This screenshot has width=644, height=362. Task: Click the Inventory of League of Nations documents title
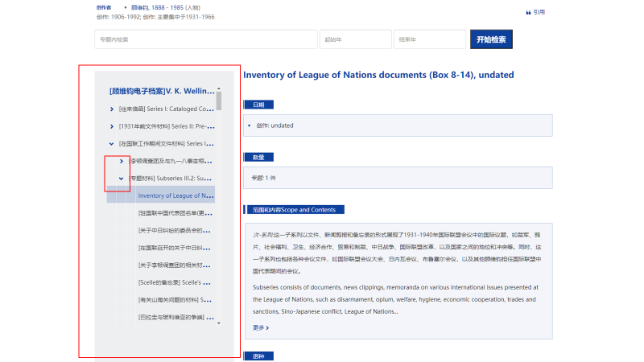point(378,75)
